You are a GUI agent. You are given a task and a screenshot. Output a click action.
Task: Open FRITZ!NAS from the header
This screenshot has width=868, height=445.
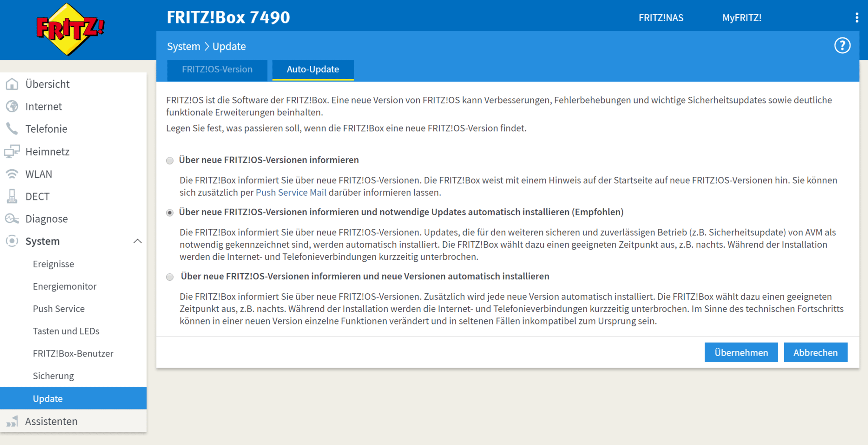click(661, 18)
